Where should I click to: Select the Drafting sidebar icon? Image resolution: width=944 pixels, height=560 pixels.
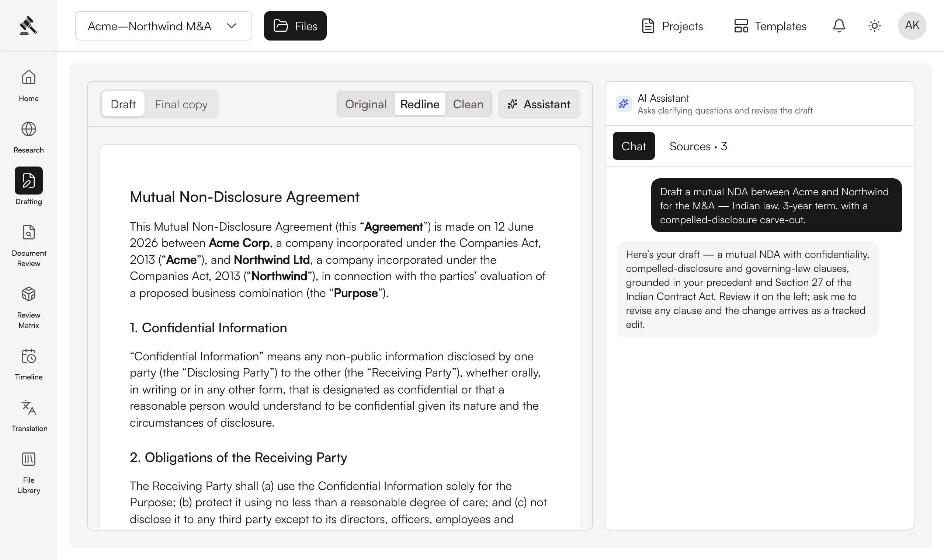29,181
